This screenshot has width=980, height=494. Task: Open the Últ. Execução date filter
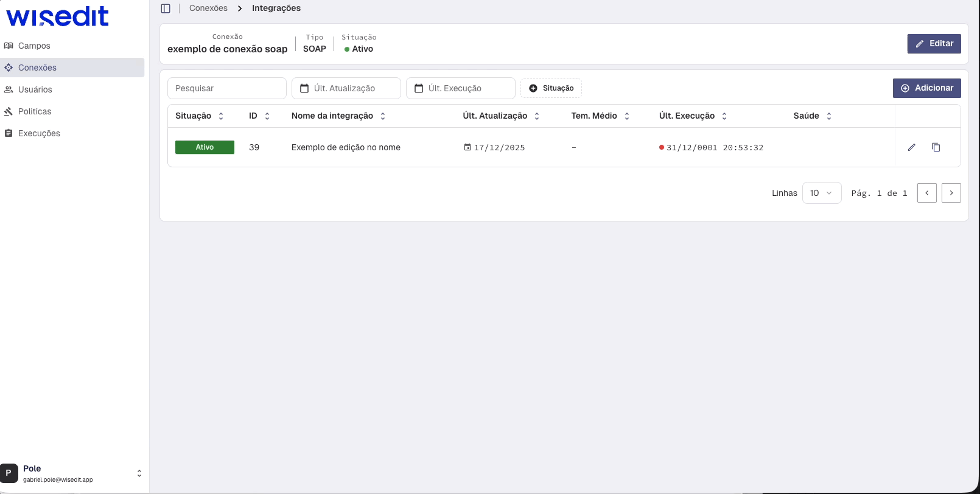pos(460,88)
